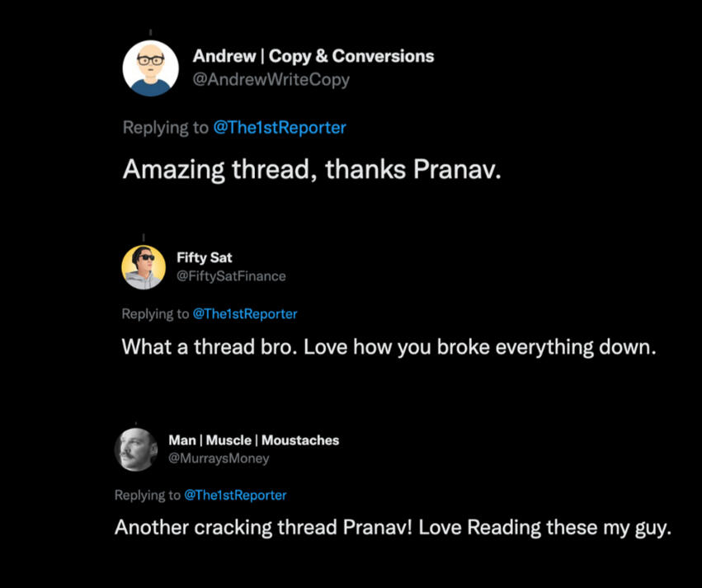Click @The1stReporter mention in Fifty Sat's reply
The image size is (702, 588).
[x=245, y=314]
